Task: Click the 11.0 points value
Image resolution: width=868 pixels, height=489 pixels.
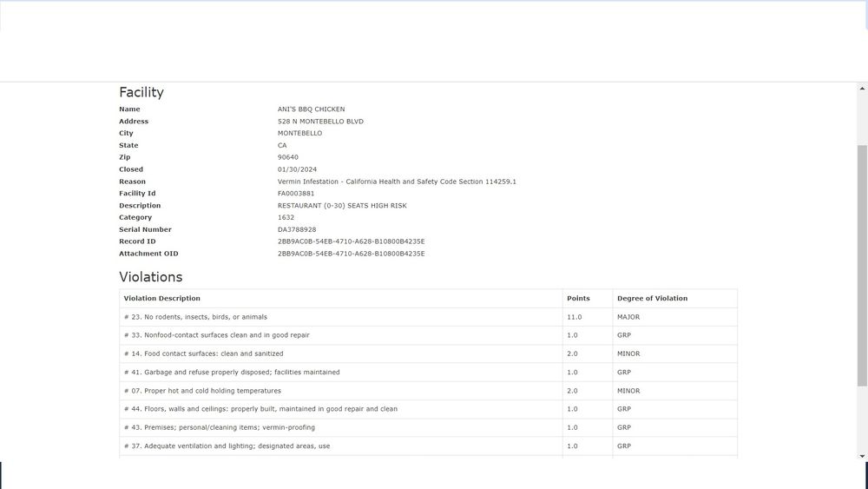Action: coord(575,317)
